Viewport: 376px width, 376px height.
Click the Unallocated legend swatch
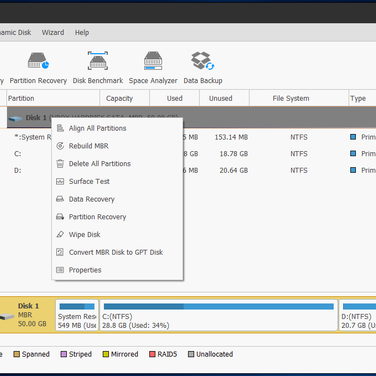click(191, 354)
